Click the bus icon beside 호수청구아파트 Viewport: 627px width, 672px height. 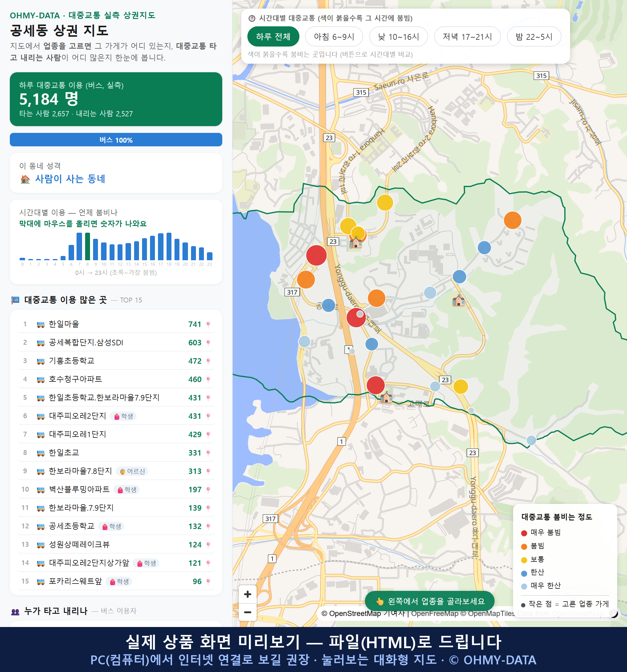point(40,380)
